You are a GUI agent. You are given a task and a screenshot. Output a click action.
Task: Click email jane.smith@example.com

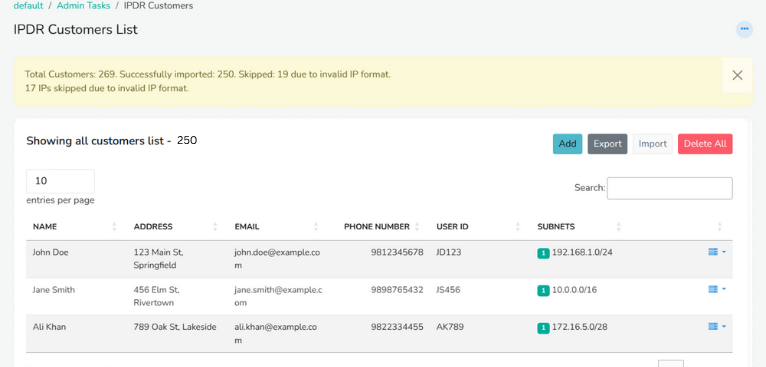click(x=278, y=296)
